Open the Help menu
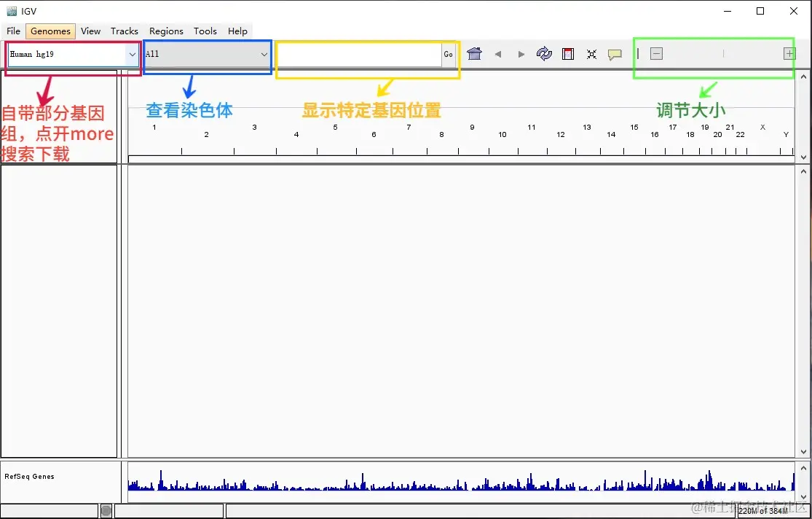This screenshot has width=812, height=519. click(237, 31)
